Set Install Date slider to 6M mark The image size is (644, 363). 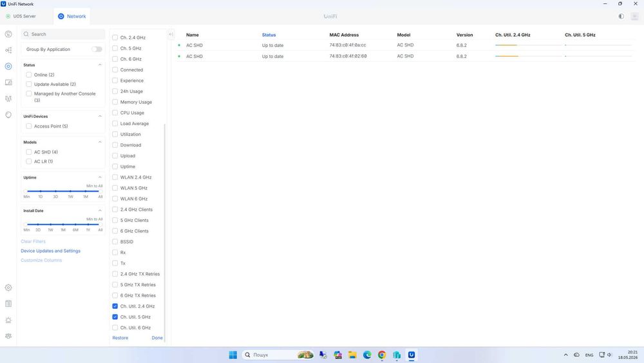point(75,224)
